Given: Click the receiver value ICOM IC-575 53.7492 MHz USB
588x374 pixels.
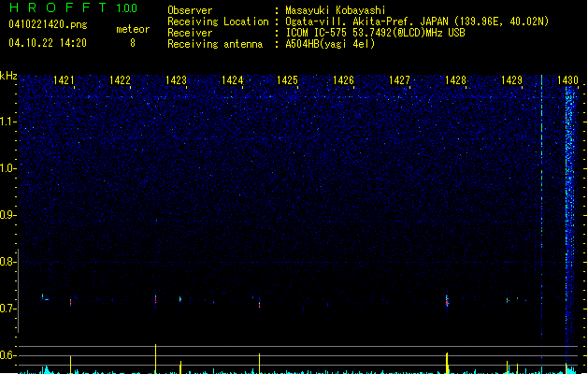Looking at the screenshot, I should tap(375, 33).
